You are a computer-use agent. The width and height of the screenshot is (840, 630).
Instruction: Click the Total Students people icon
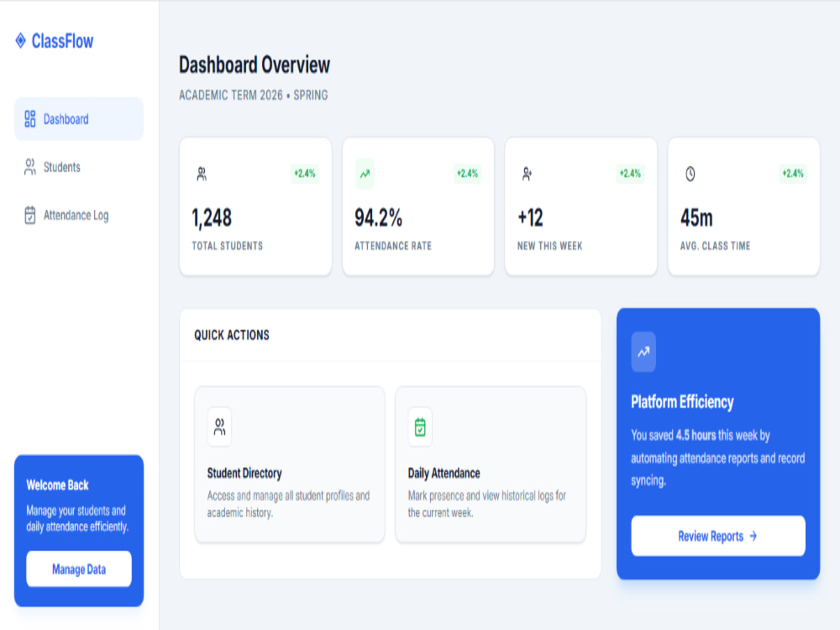pyautogui.click(x=202, y=174)
